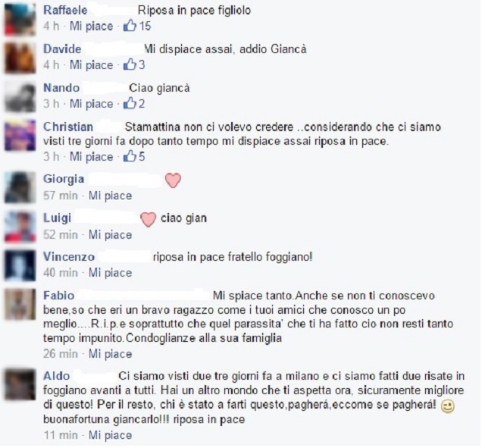
Task: Open the profile link for Davide
Action: [x=62, y=49]
